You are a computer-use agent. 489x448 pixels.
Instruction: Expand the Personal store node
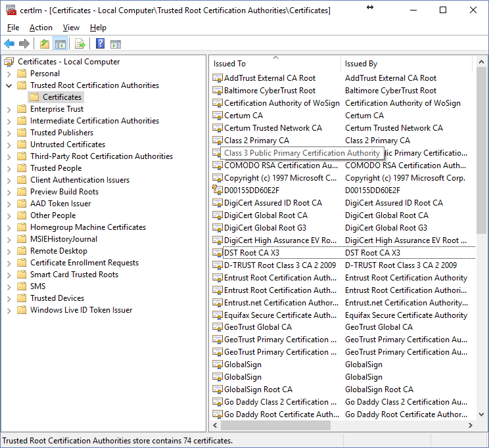[9, 74]
